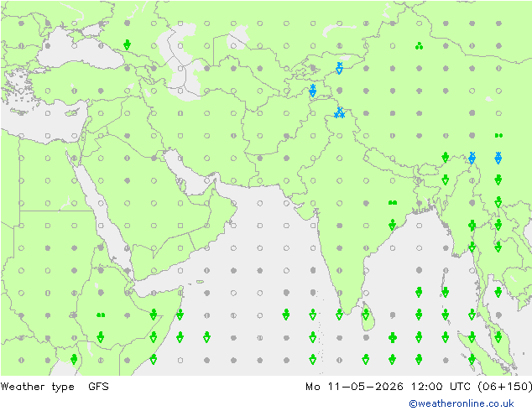Viewport: 532px width, 411px height.
Task: Click the green shower symbol over Bhutan
Action: click(446, 158)
